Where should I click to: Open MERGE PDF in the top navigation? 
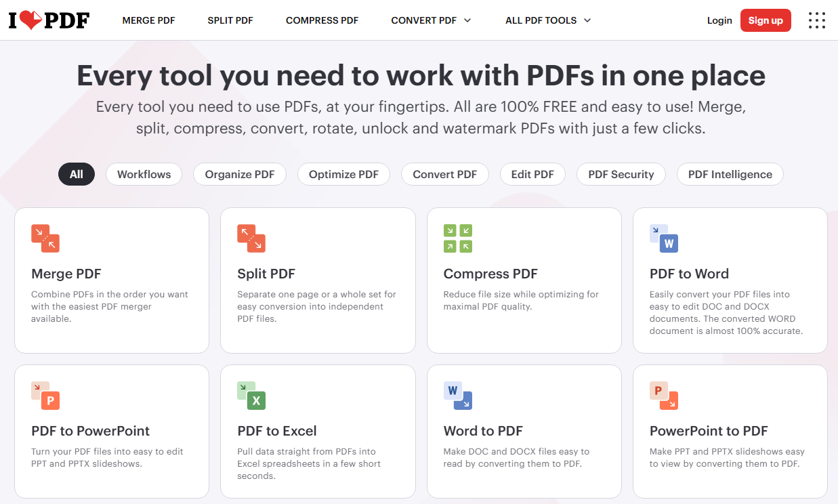[148, 20]
